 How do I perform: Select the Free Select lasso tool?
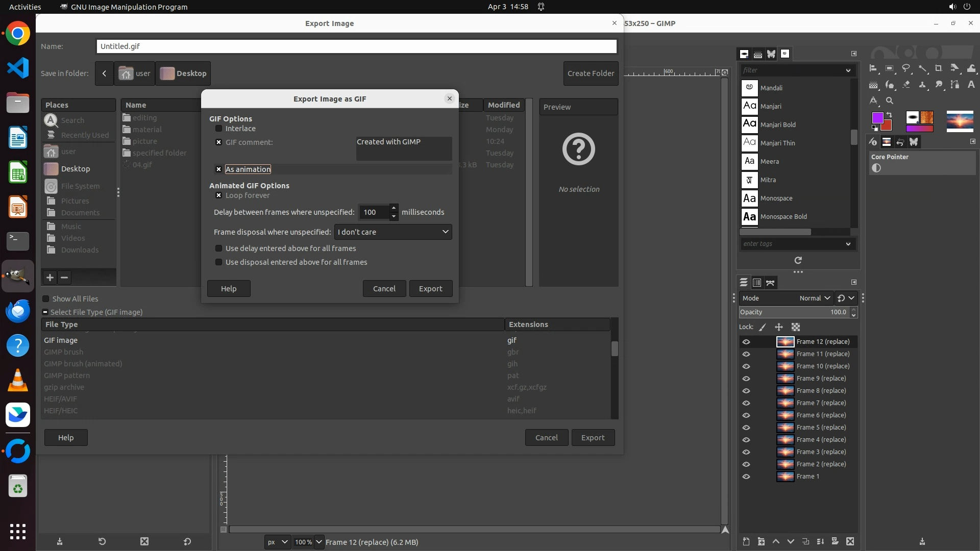click(x=906, y=68)
